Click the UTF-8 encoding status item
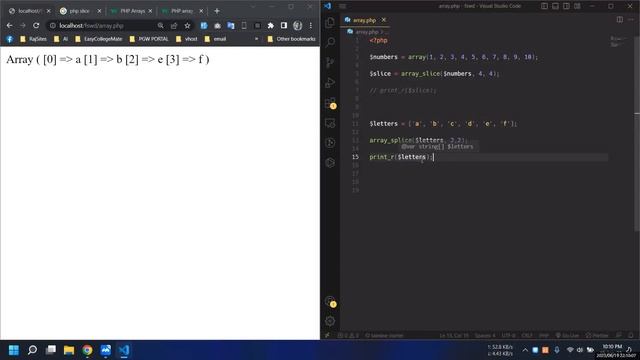This screenshot has width=640, height=360. pos(509,336)
